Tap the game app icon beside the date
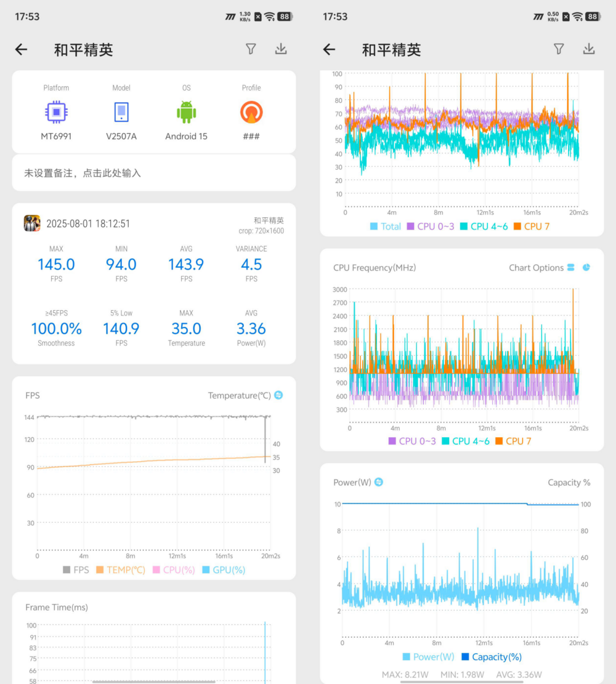 pos(32,223)
